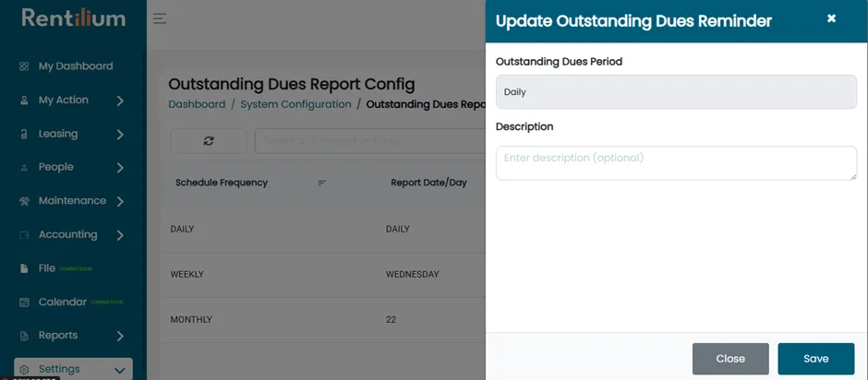This screenshot has height=380, width=868.
Task: Click the People sidebar icon
Action: pyautogui.click(x=24, y=168)
